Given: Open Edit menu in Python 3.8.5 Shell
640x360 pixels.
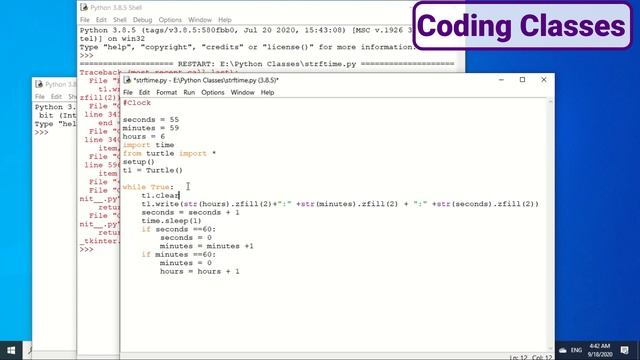Looking at the screenshot, I should click(101, 20).
